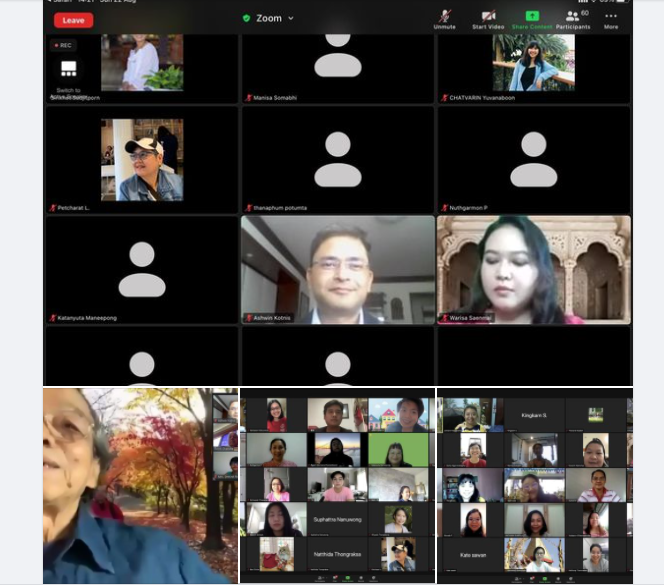Click the green Share Content icon

point(532,16)
